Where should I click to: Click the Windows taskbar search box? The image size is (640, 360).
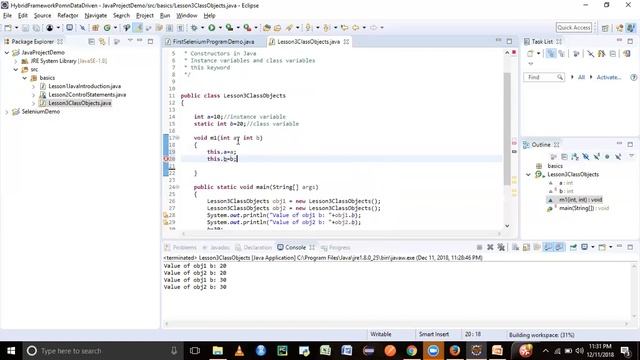coord(102,351)
